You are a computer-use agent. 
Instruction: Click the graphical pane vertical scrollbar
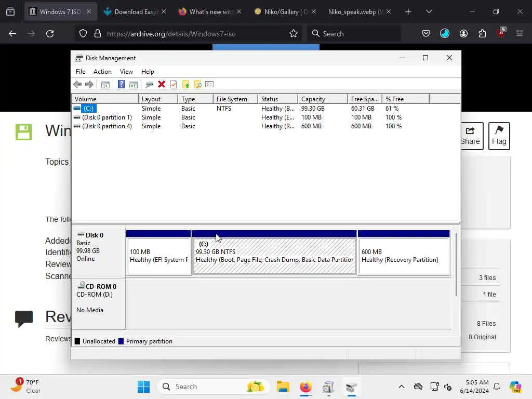coord(456,264)
